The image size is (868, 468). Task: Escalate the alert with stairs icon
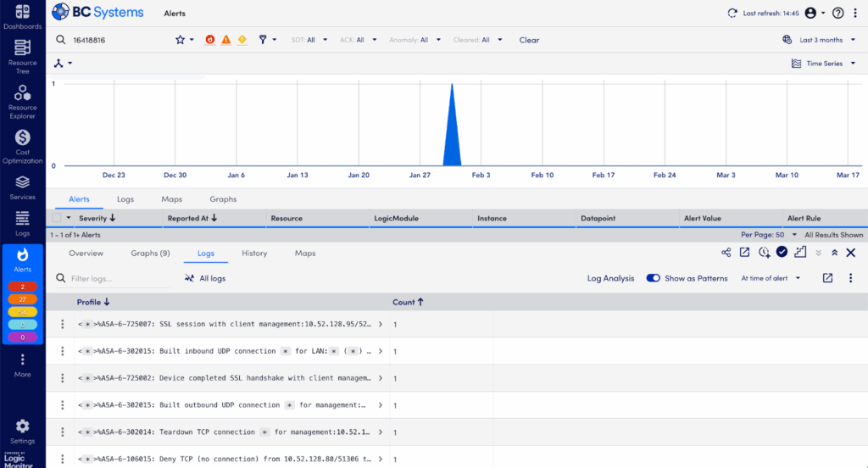point(800,253)
